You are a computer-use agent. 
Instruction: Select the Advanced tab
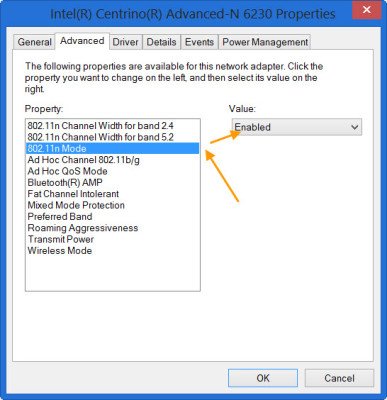click(82, 41)
